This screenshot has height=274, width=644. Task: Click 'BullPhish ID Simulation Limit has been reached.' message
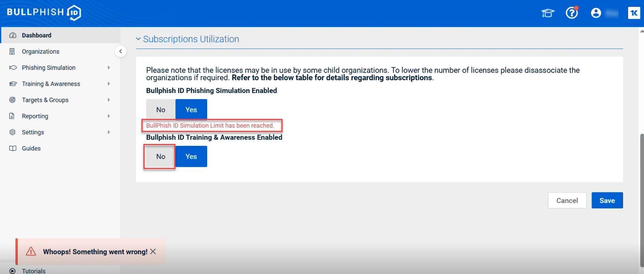click(210, 125)
